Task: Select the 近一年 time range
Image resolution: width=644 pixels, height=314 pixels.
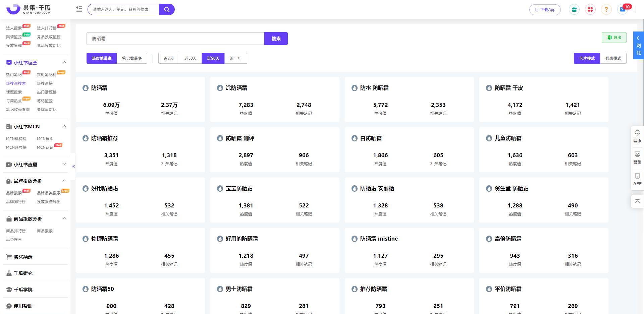Action: (235, 58)
